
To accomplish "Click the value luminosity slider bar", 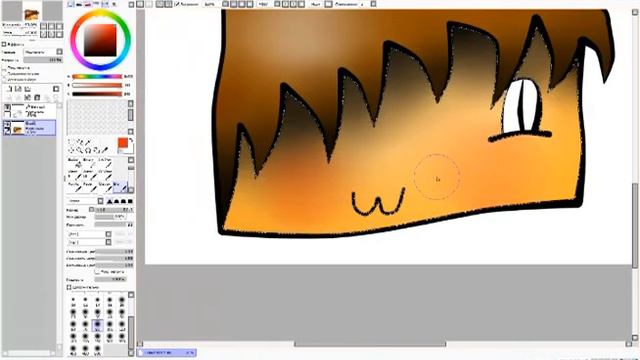I will pos(97,94).
